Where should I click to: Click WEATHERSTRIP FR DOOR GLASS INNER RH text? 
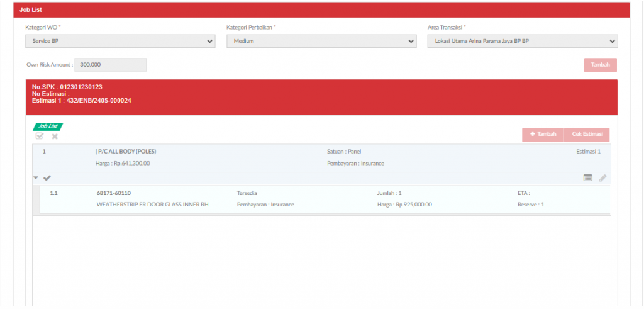coord(153,205)
